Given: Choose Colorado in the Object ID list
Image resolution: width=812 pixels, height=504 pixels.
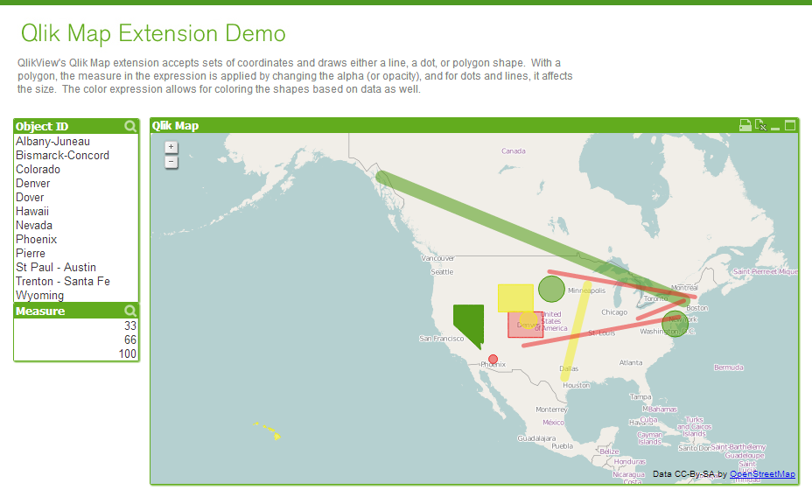Looking at the screenshot, I should (76, 170).
